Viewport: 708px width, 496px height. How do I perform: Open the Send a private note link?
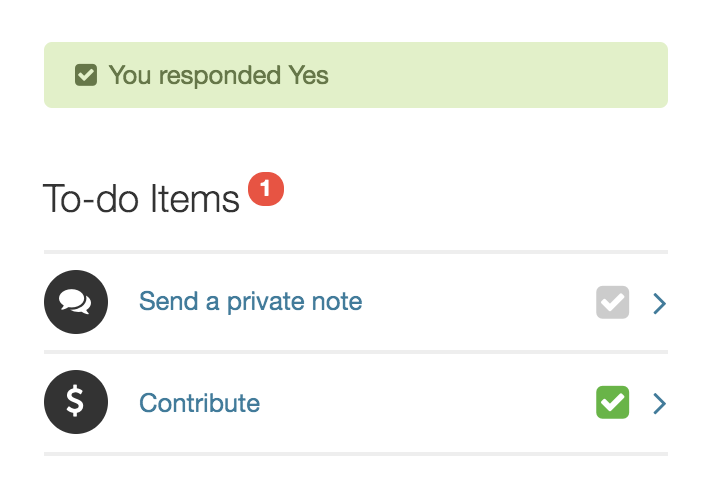tap(250, 301)
